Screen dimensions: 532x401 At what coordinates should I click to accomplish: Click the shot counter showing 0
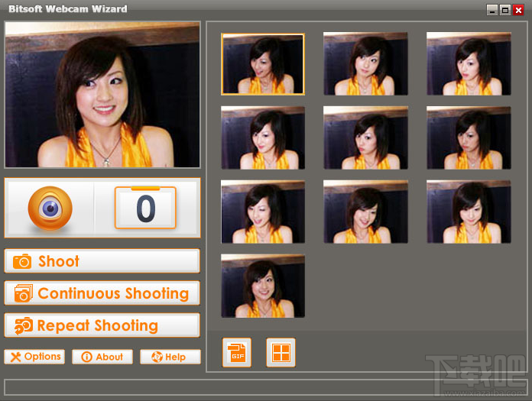(x=145, y=208)
